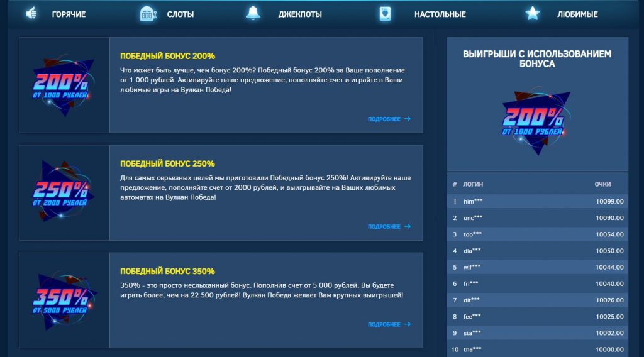Select the top leaderboard row him***
644x357 pixels.
pyautogui.click(x=536, y=201)
